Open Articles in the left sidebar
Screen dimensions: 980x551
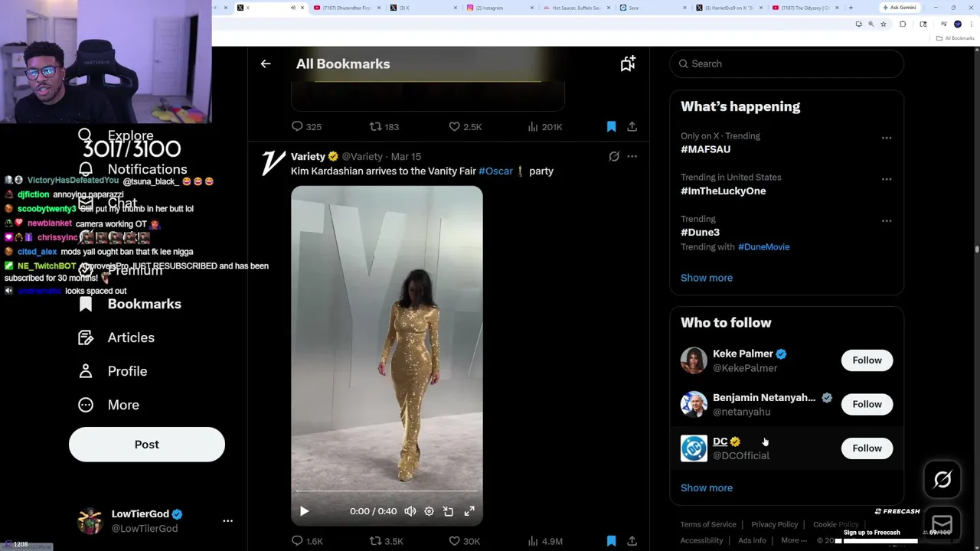[116, 337]
